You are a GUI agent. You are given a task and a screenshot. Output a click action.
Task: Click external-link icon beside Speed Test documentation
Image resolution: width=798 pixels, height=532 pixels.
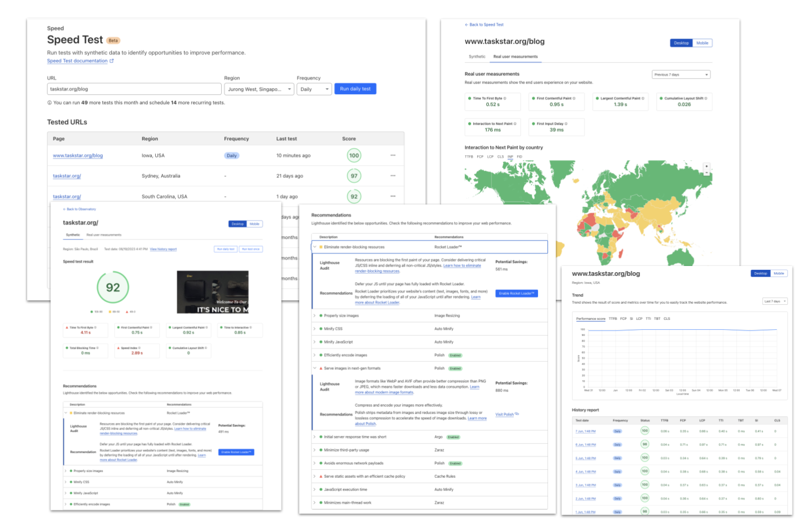coord(111,61)
